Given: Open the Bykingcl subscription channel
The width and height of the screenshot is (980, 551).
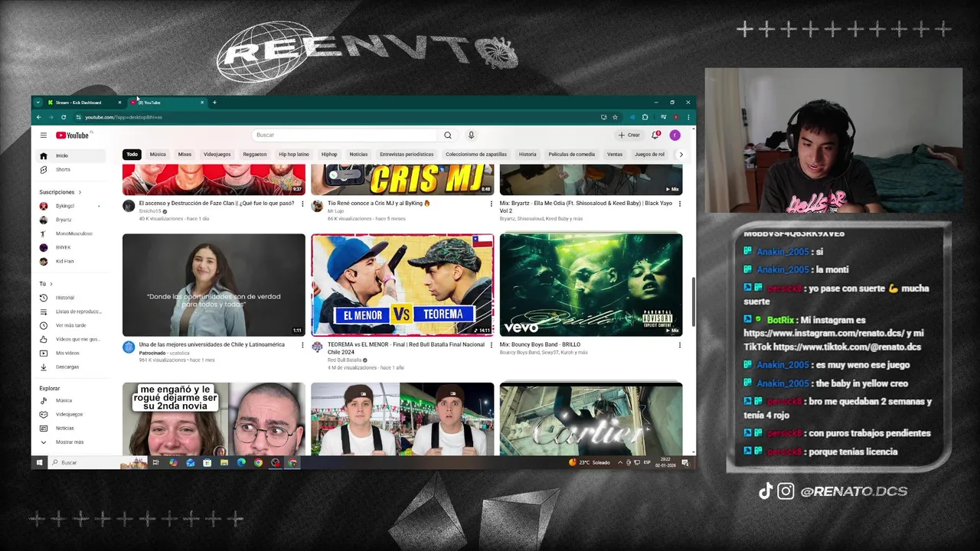Looking at the screenshot, I should point(70,206).
